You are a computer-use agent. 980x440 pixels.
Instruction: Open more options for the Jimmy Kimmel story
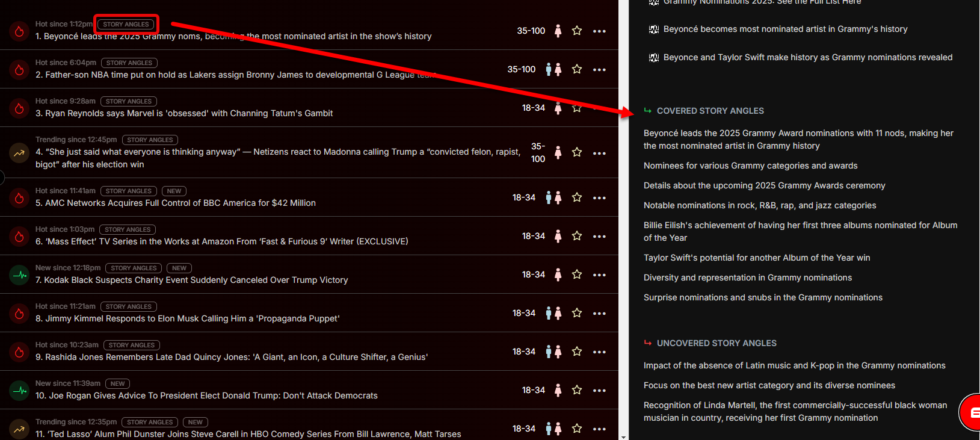(x=599, y=314)
